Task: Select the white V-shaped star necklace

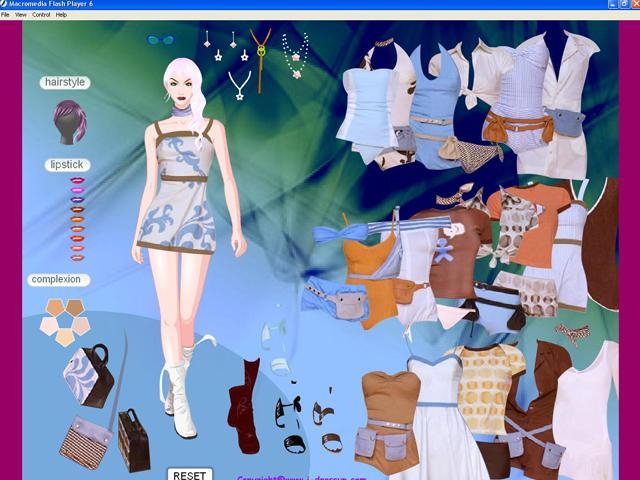Action: [x=239, y=86]
